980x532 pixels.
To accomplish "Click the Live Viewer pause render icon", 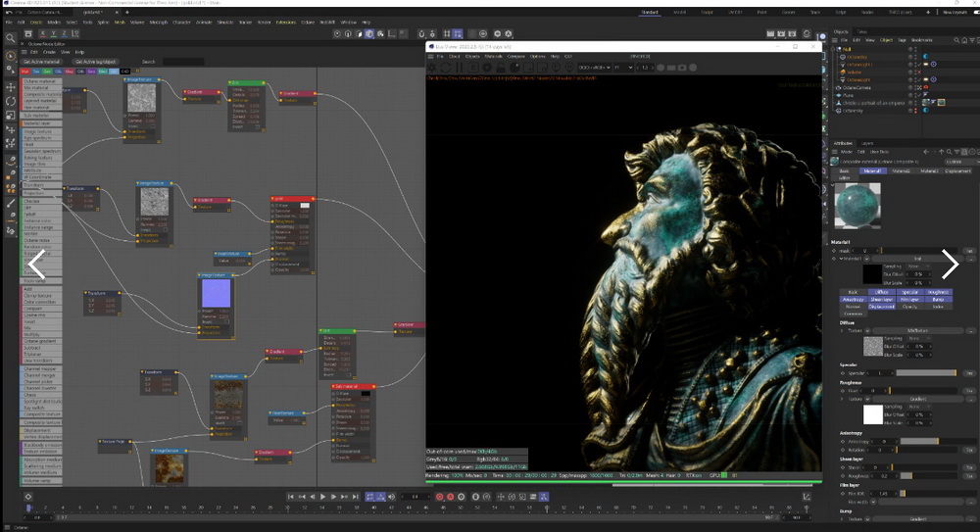I will coord(460,68).
